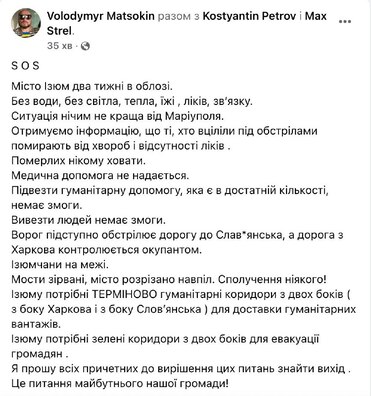Open the three-dot post options menu

coord(345,22)
